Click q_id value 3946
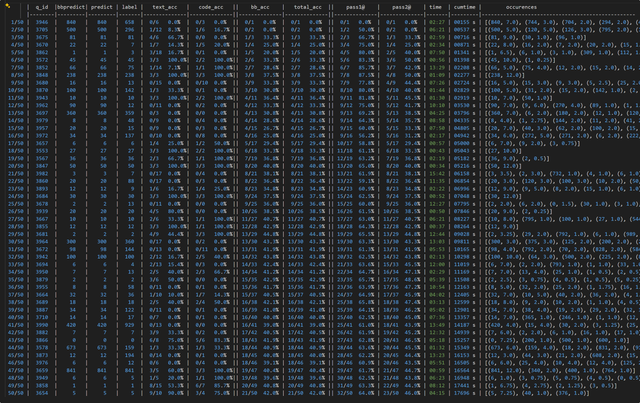 (42, 22)
